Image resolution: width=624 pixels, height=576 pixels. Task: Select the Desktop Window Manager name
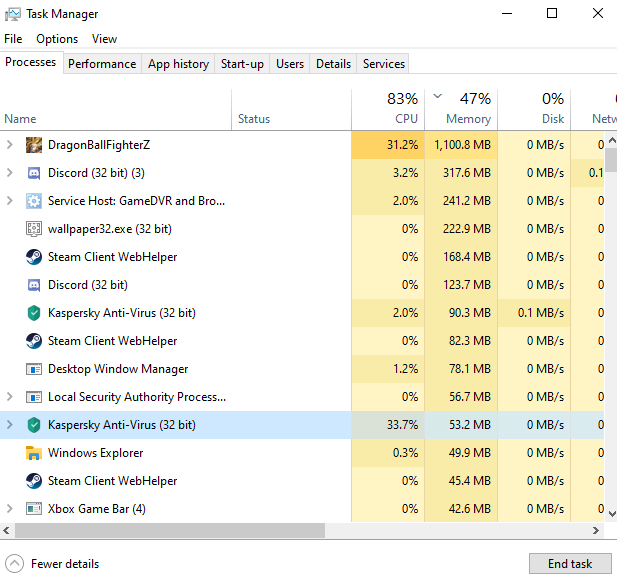click(x=118, y=369)
